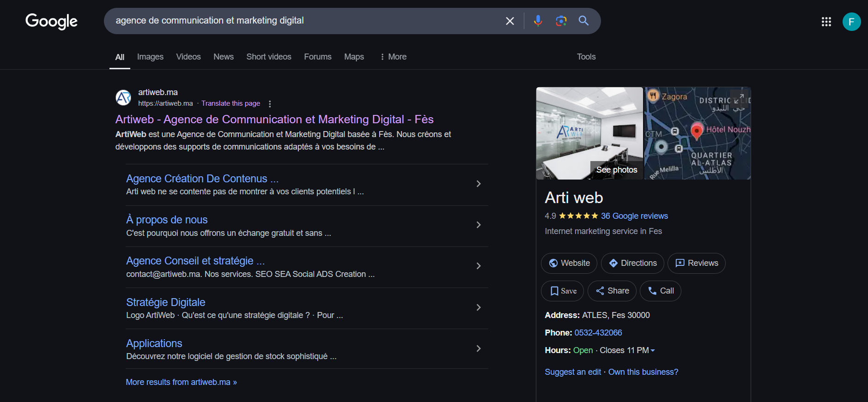Click Suggest an edit link
Screen dimensions: 868x402
573,372
